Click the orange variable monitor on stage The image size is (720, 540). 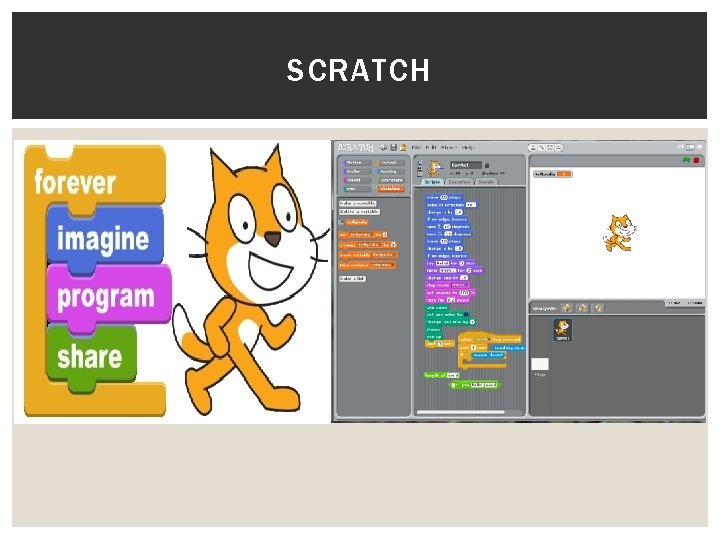[x=553, y=174]
